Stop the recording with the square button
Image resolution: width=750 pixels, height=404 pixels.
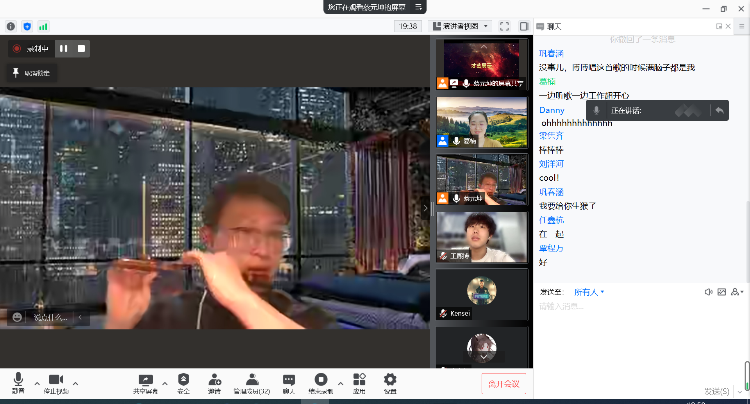pyautogui.click(x=82, y=47)
